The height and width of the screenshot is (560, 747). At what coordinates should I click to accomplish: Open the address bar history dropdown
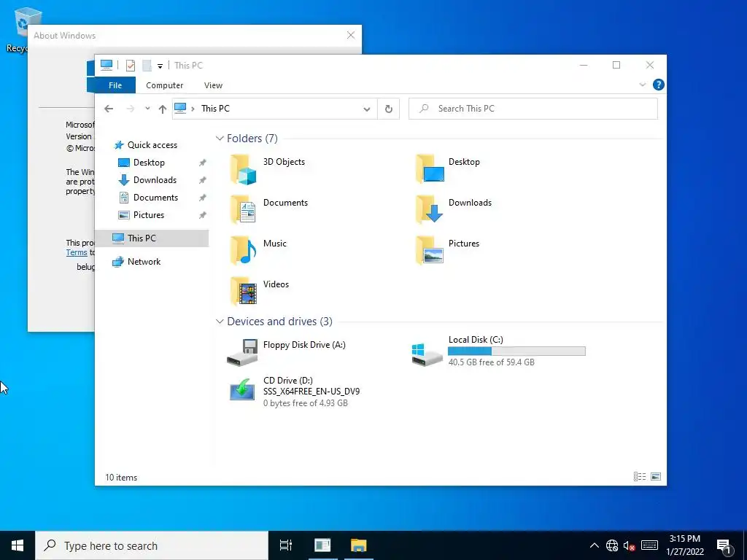[367, 109]
